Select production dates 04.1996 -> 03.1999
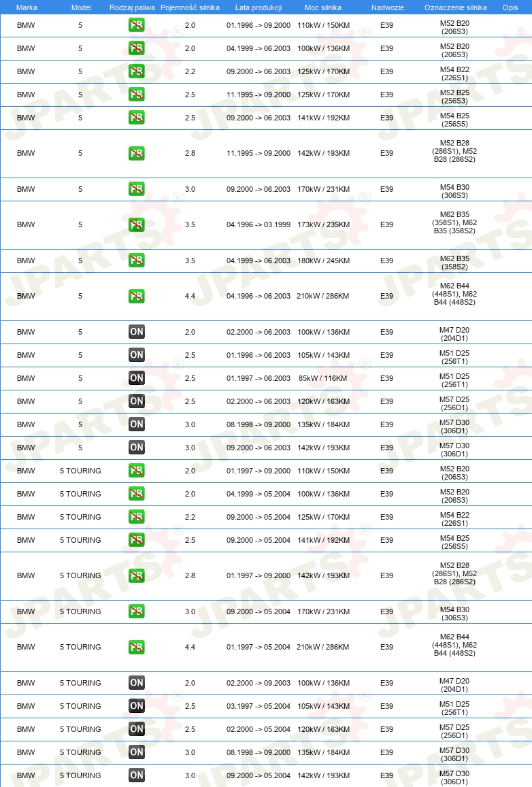Viewport: 532px width, 787px height. coord(259,224)
